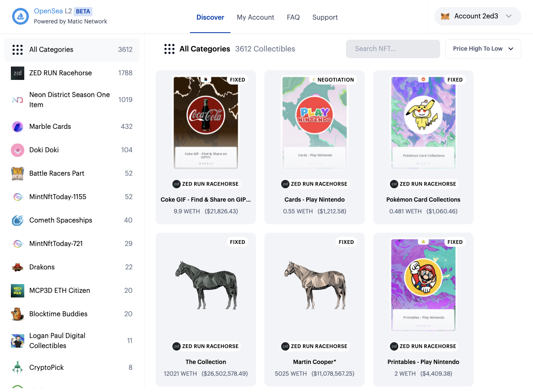Click ZED icon on Coke GIF card
The height and width of the screenshot is (392, 533).
177,184
